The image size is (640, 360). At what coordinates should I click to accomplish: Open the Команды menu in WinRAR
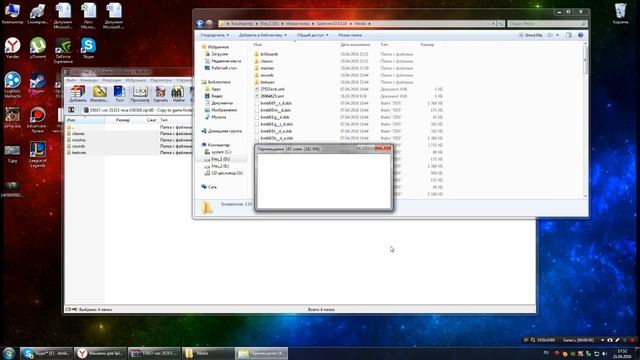point(89,80)
